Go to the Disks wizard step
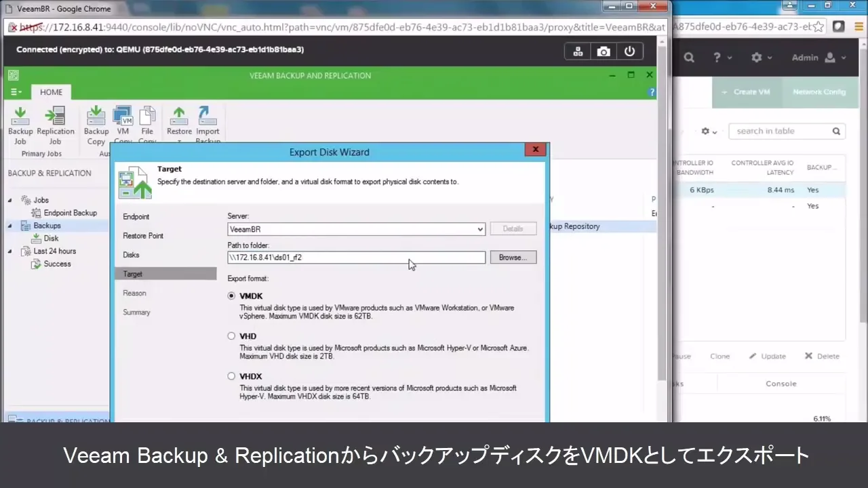The height and width of the screenshot is (488, 868). 131,255
